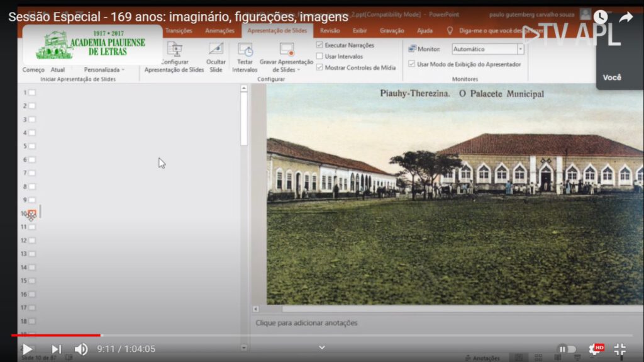
Task: Click the user account avatar icon
Action: click(586, 14)
